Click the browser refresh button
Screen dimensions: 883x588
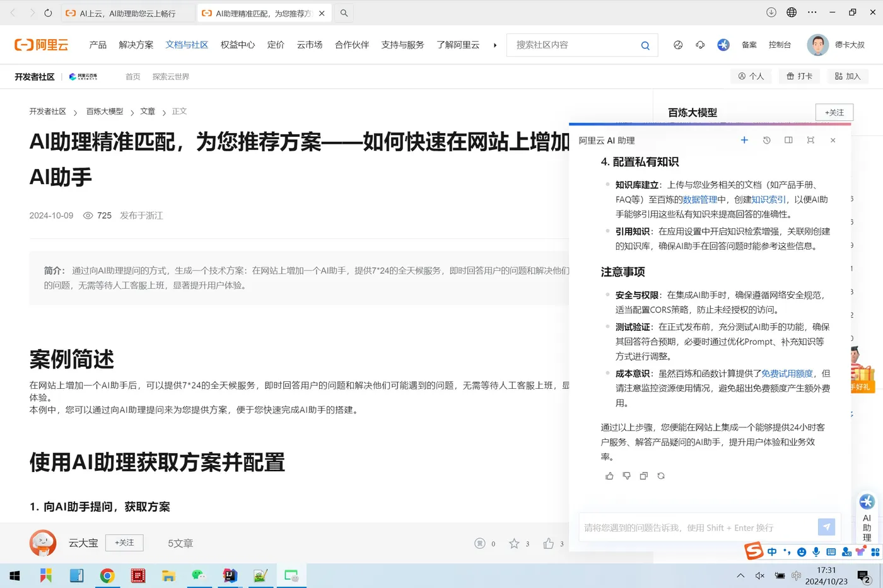coord(48,12)
